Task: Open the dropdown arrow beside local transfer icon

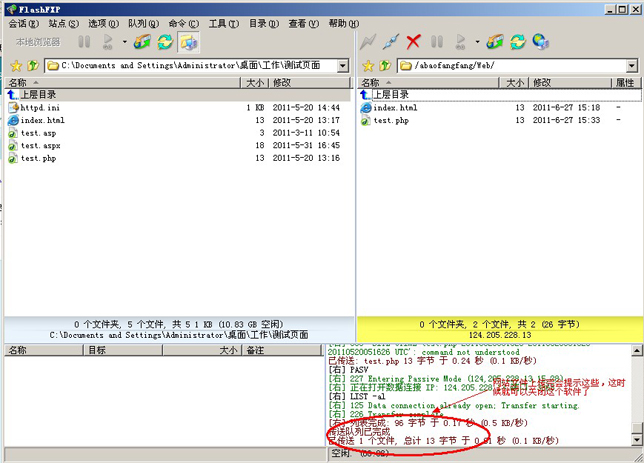Action: pos(124,42)
